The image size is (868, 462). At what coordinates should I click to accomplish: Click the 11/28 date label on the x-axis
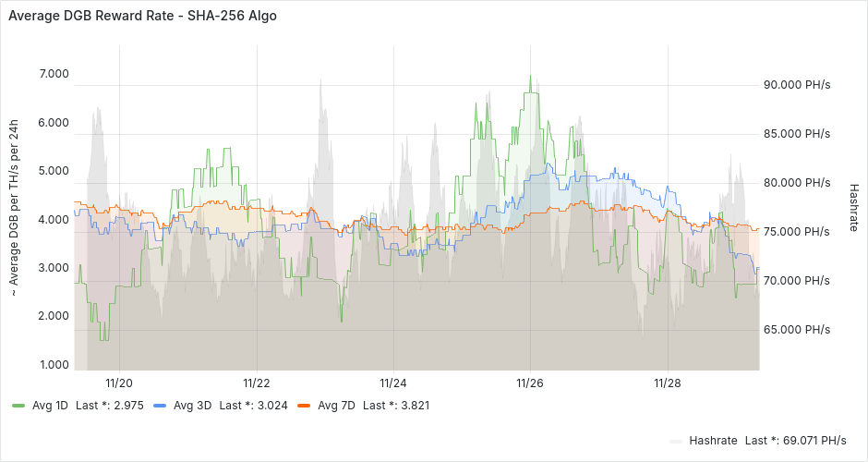(668, 383)
